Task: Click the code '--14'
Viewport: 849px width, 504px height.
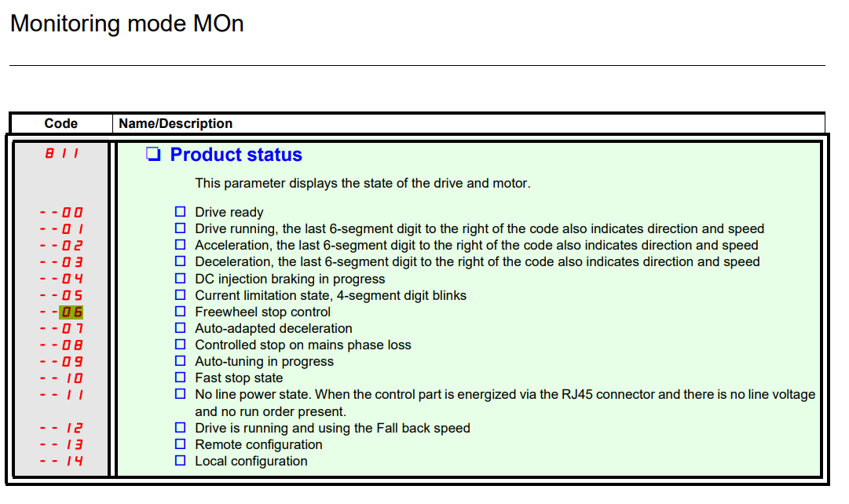Action: (61, 462)
